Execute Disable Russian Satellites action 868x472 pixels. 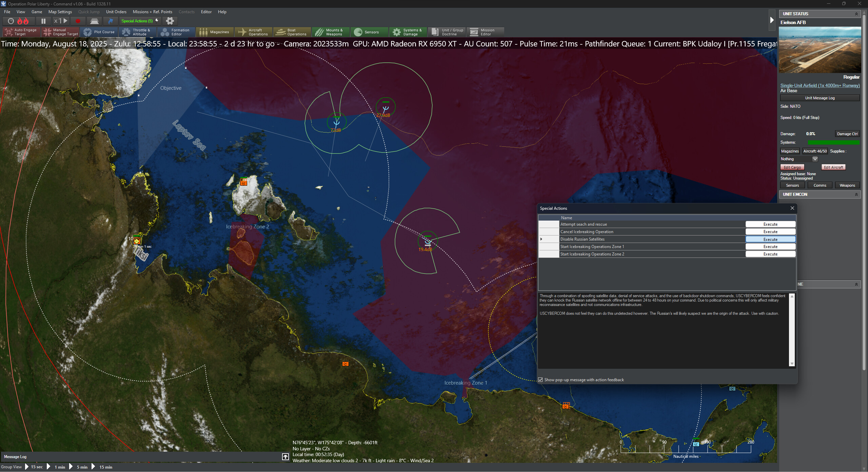(770, 239)
